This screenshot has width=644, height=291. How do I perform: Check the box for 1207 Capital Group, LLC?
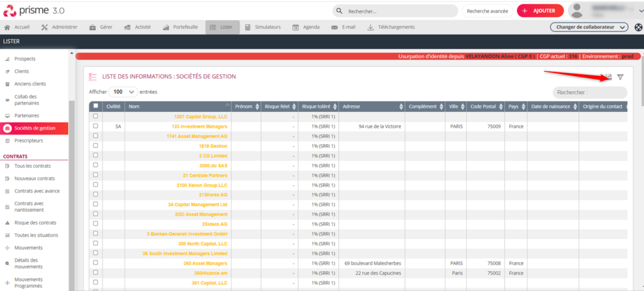tap(96, 116)
